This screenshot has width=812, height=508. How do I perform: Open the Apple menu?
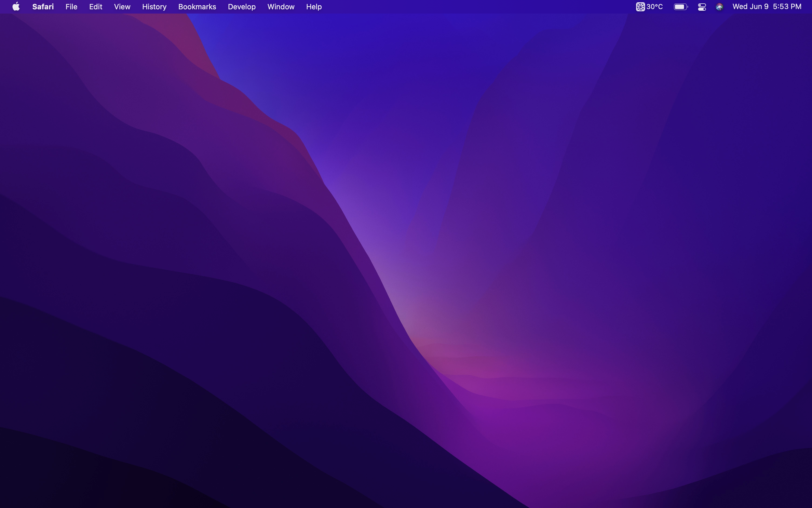[16, 7]
